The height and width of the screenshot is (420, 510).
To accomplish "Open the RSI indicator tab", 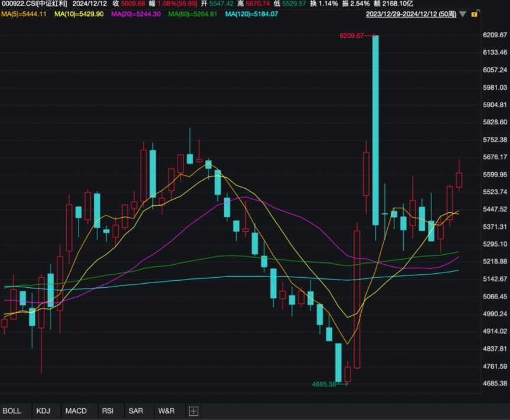I will pos(107,411).
